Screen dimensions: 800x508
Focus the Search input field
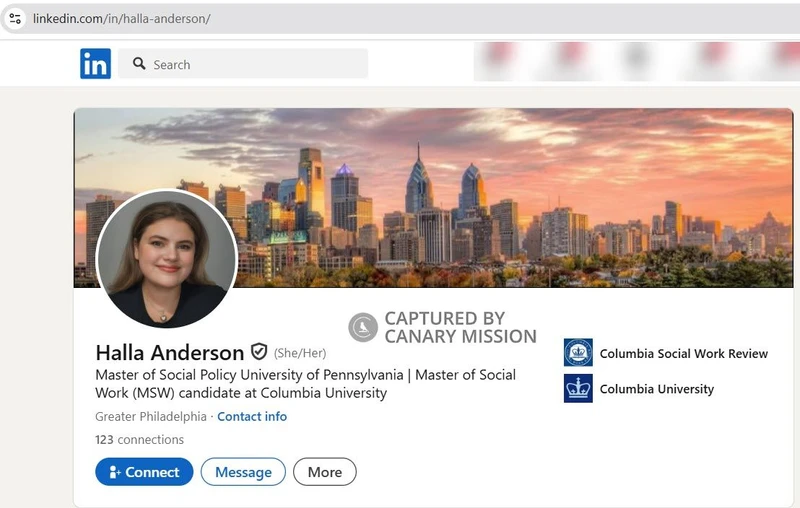tap(243, 64)
